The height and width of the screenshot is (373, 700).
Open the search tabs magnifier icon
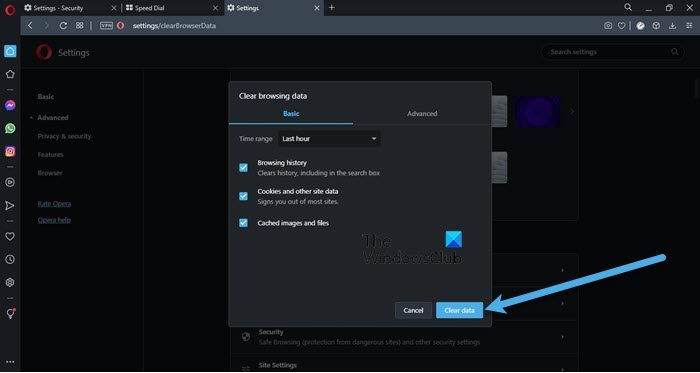point(628,8)
